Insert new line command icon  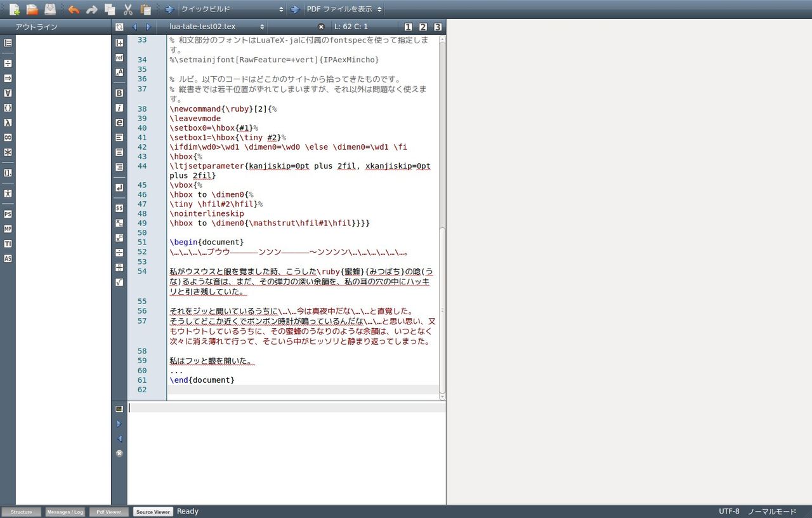tap(119, 188)
